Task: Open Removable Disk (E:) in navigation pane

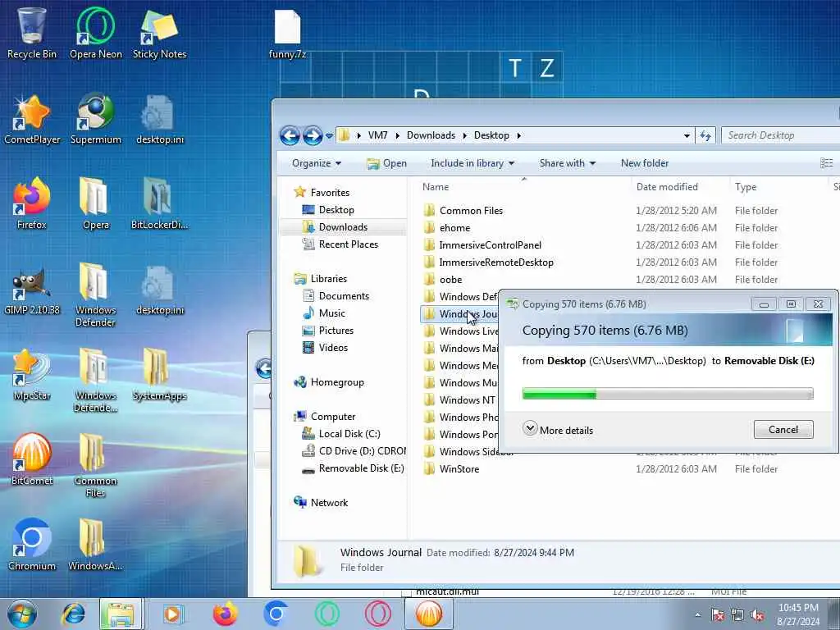Action: [x=361, y=468]
